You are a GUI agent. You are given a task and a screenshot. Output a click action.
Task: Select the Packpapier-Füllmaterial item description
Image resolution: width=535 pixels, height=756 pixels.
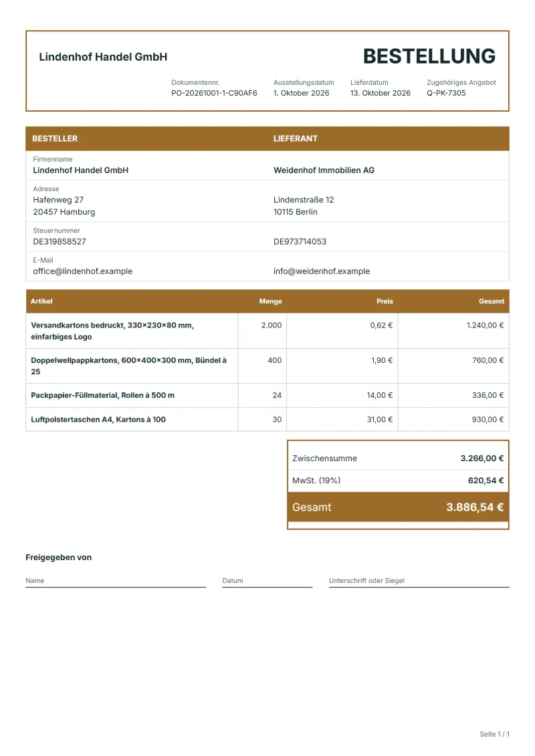point(103,395)
